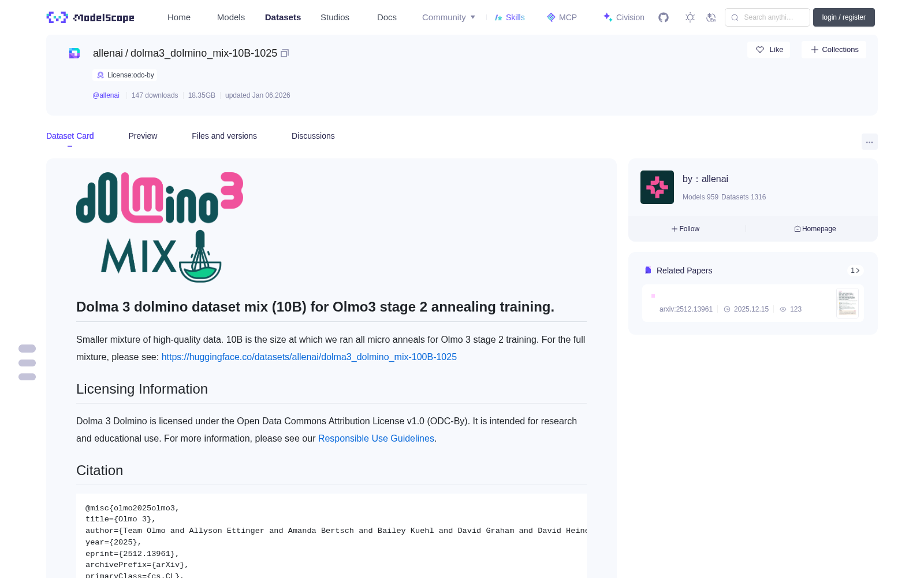This screenshot has height=578, width=924.
Task: Switch to Discussions tab
Action: click(x=313, y=136)
